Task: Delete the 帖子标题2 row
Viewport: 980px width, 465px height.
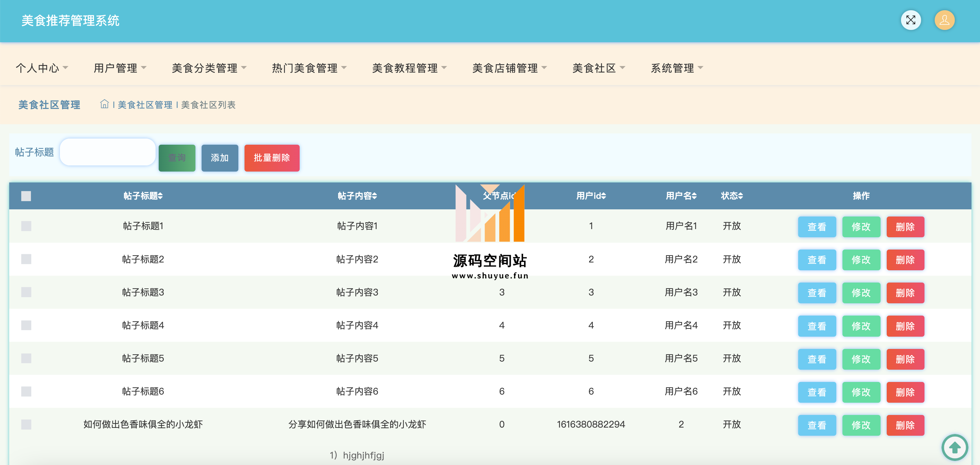Action: [x=905, y=260]
